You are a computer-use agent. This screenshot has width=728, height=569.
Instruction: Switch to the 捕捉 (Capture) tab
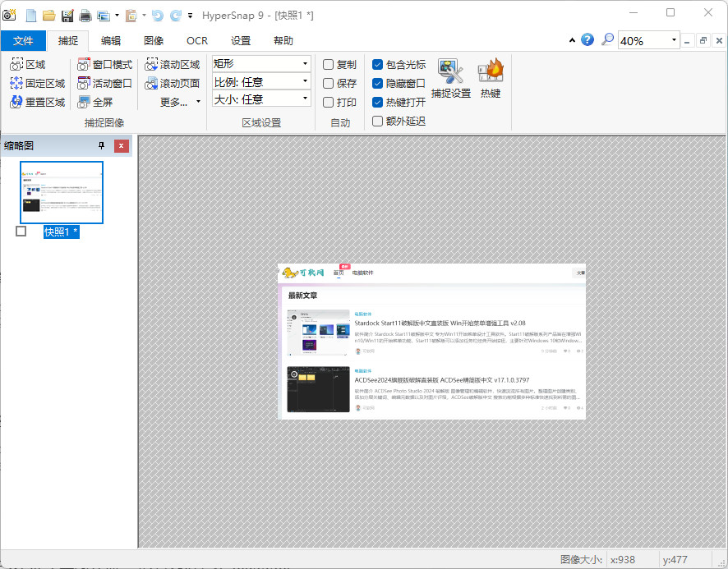pyautogui.click(x=67, y=41)
